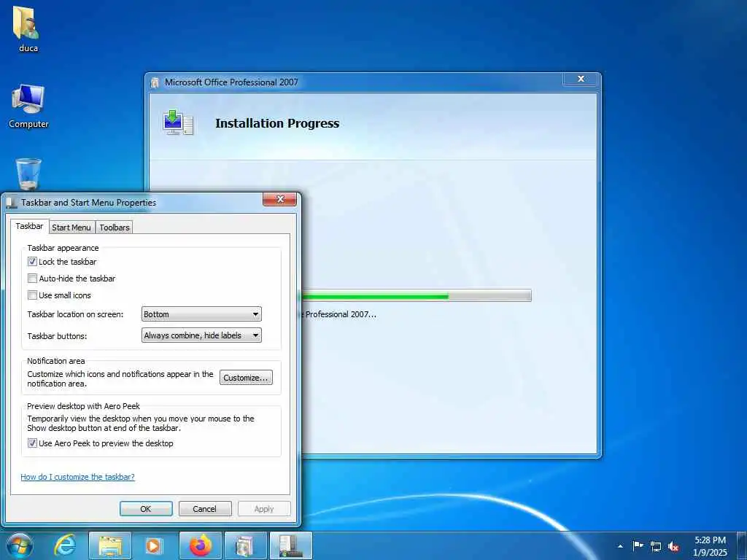The image size is (747, 560).
Task: Click the Office installation progress bar
Action: click(x=415, y=295)
